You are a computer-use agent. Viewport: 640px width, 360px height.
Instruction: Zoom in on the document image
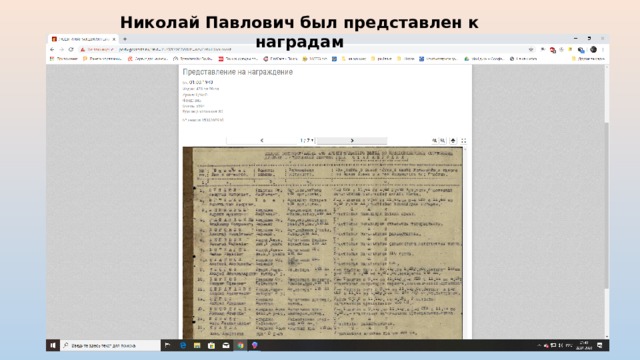[x=434, y=140]
